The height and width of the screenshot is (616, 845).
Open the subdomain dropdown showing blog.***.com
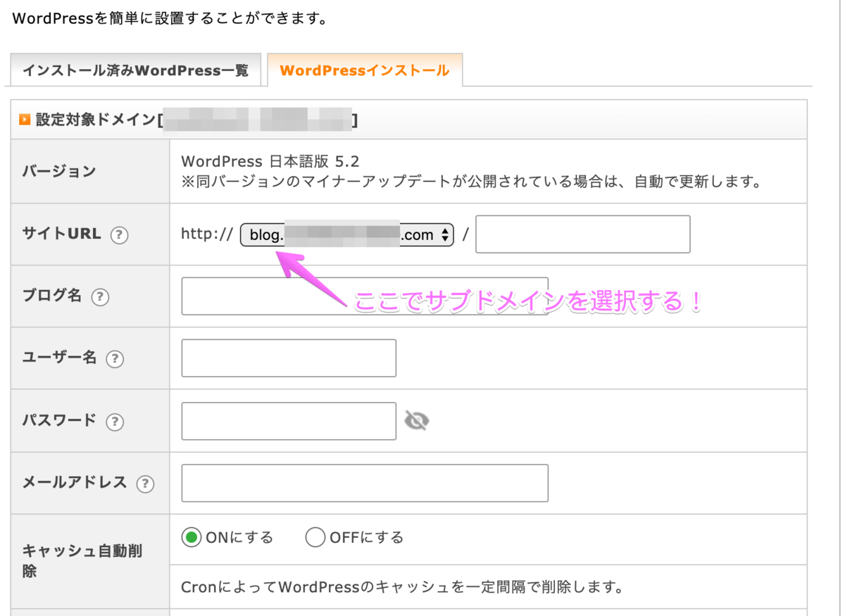[x=345, y=234]
